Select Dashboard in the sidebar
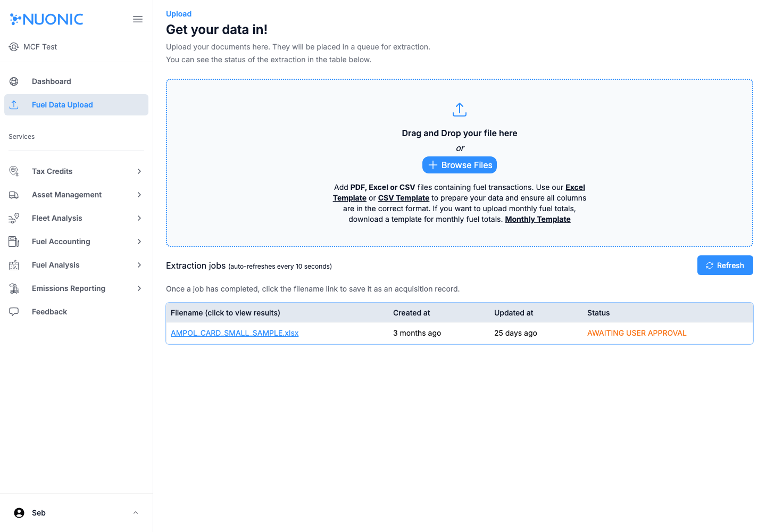Viewport: 766px width, 532px height. click(52, 81)
